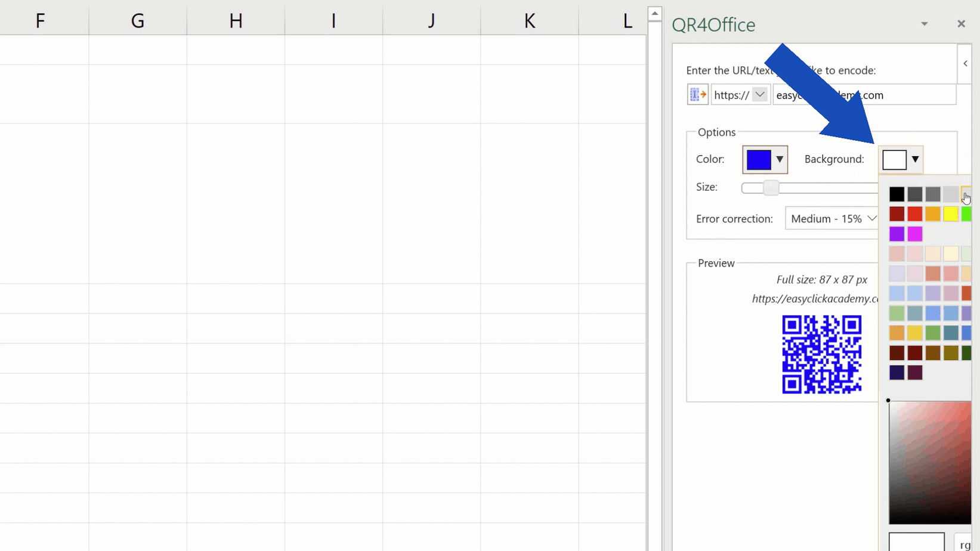This screenshot has height=551, width=980.
Task: Open the Background color dropdown
Action: (x=914, y=159)
